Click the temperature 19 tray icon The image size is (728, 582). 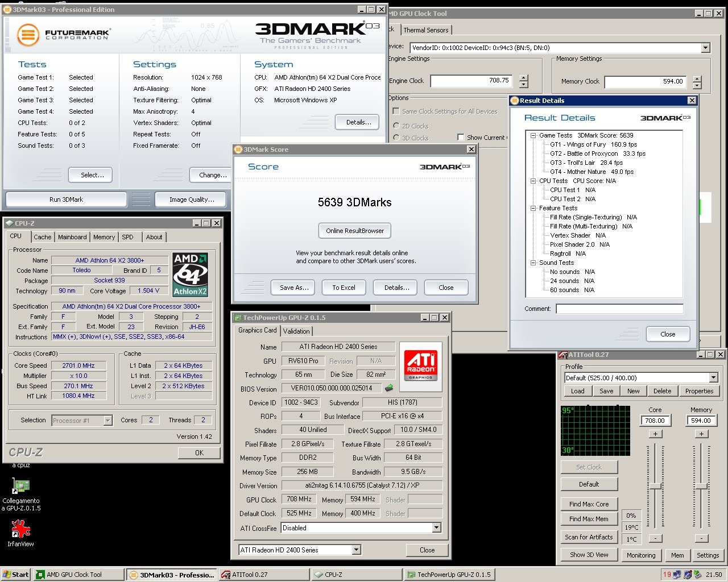667,575
